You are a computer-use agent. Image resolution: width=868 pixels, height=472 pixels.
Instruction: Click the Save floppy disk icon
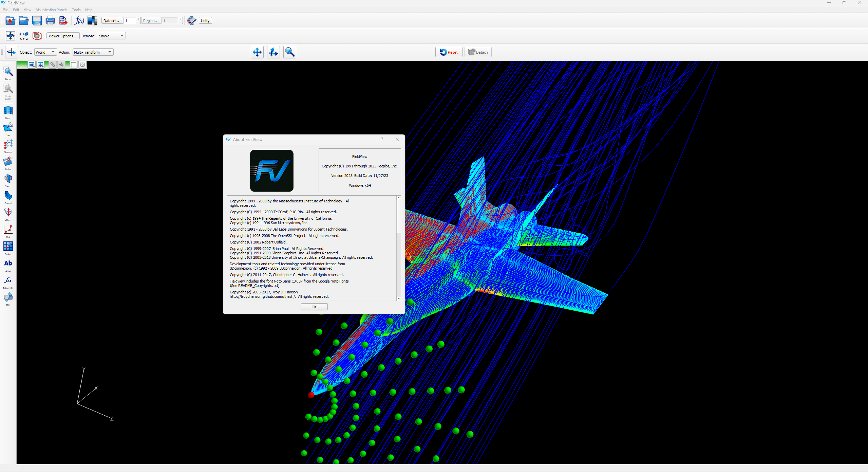37,21
